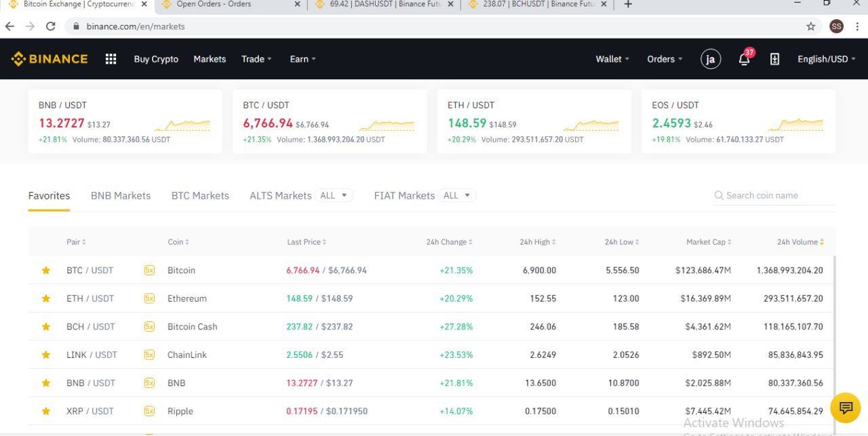Open Chrome profile avatar SS
This screenshot has height=436, width=868.
[x=837, y=26]
